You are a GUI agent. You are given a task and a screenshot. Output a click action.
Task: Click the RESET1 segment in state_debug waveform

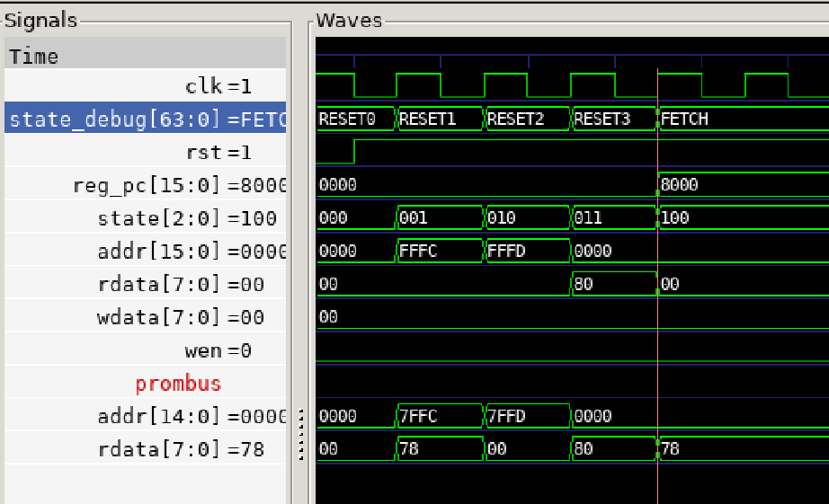[x=440, y=119]
